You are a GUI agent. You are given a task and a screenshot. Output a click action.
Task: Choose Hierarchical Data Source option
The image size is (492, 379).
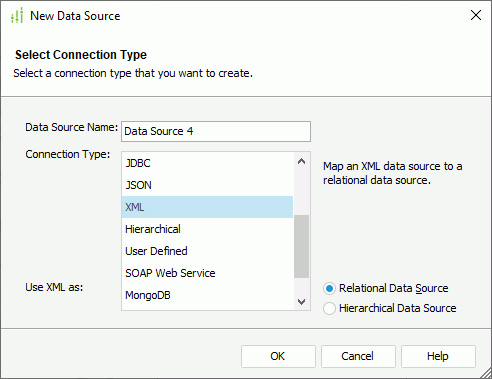(x=390, y=308)
